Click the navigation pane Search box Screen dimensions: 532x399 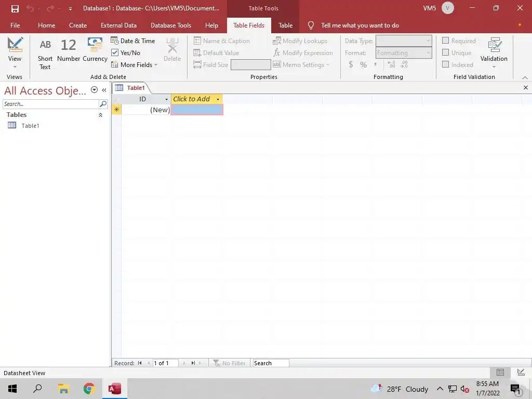pyautogui.click(x=50, y=104)
